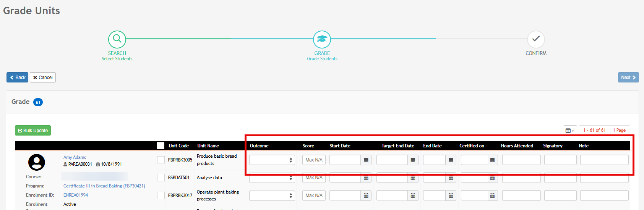Open Outcome dropdown for FBPRBK3005
This screenshot has width=644, height=210.
click(x=272, y=160)
